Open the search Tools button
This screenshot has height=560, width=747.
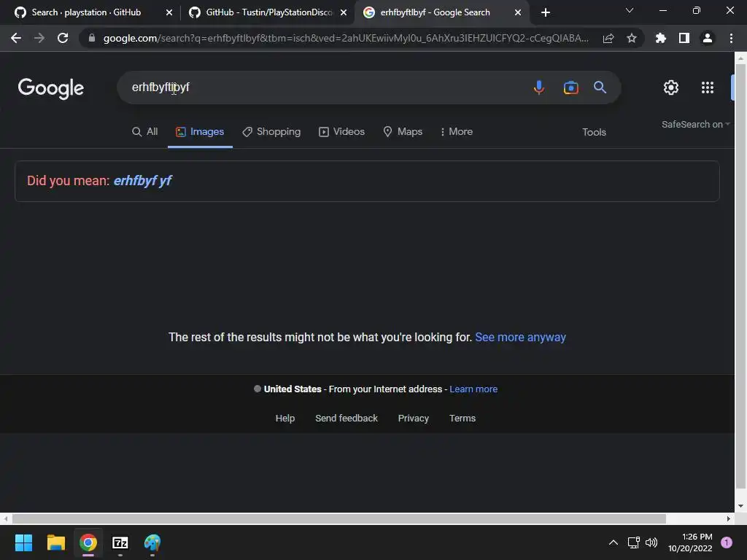coord(594,133)
